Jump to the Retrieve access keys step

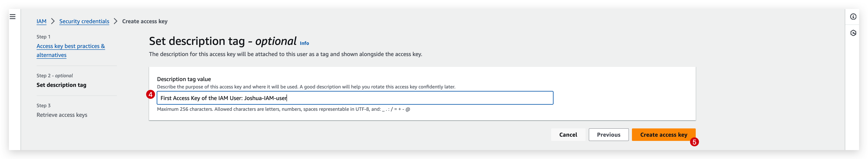[62, 114]
